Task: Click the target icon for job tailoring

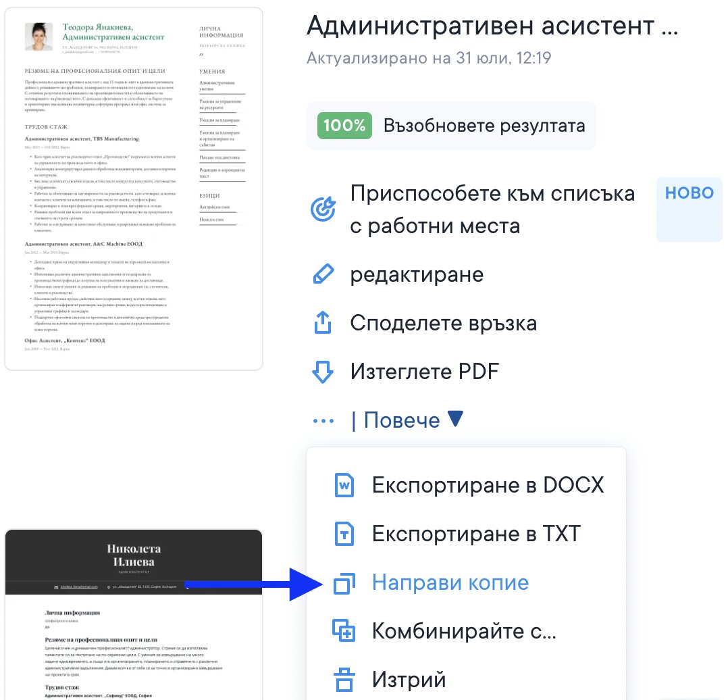Action: click(x=323, y=209)
